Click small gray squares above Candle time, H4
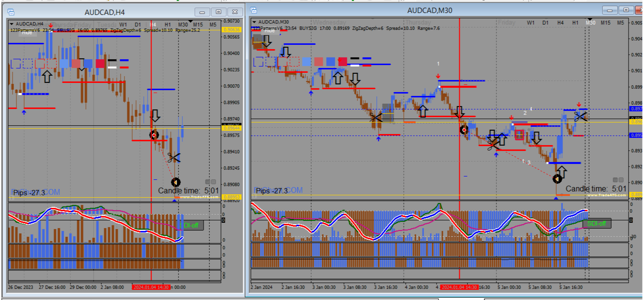This screenshot has width=644, height=300. pos(210,182)
